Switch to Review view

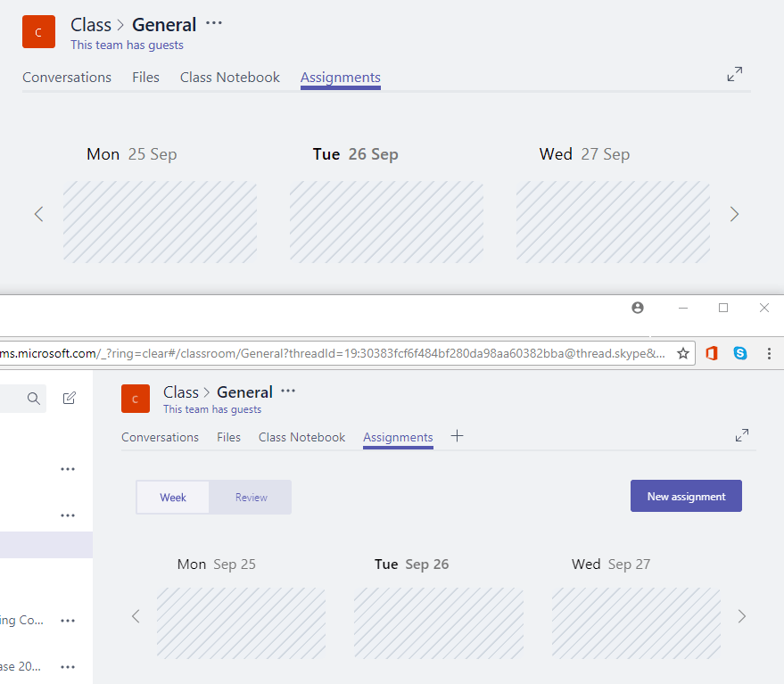tap(251, 498)
